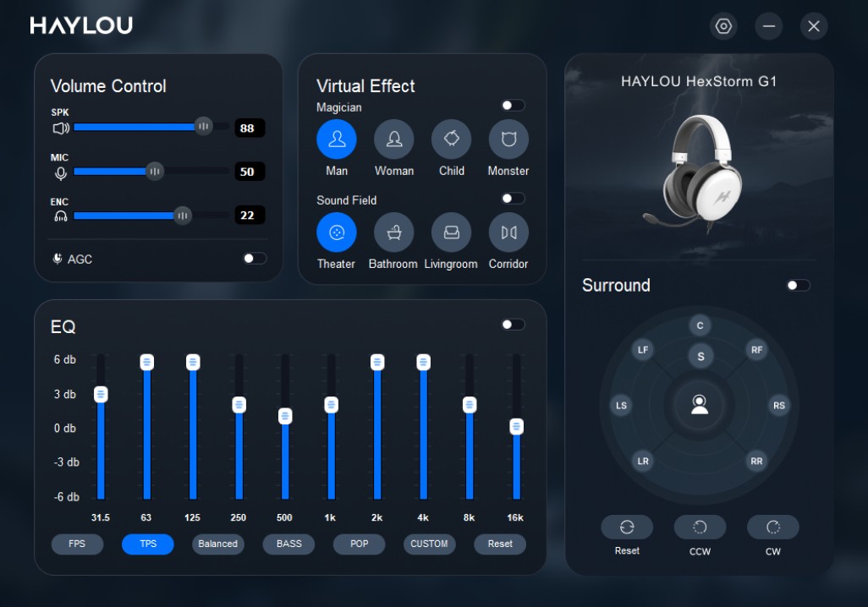Switch to the BASS EQ preset
The width and height of the screenshot is (868, 607).
point(288,544)
